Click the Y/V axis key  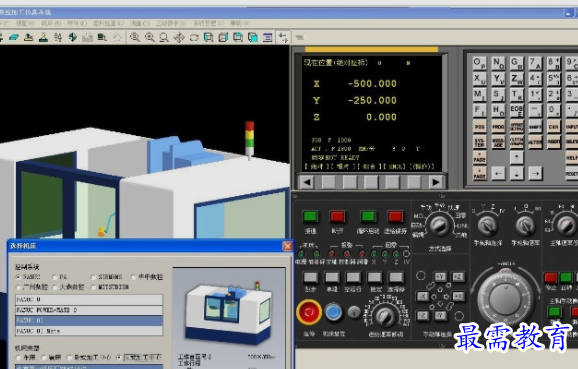pyautogui.click(x=498, y=79)
